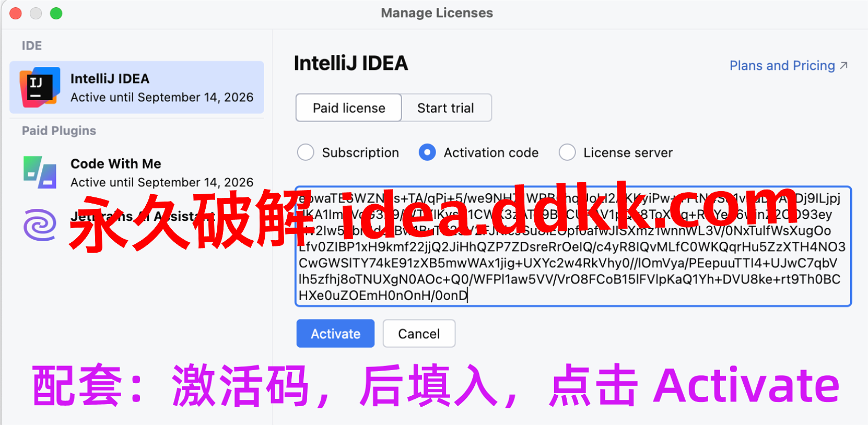The width and height of the screenshot is (868, 425).
Task: Click the green zoom window button
Action: (x=56, y=14)
